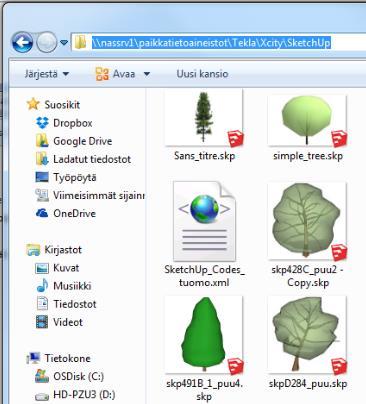Click the Ladatut tiedostot folder icon

(x=42, y=159)
